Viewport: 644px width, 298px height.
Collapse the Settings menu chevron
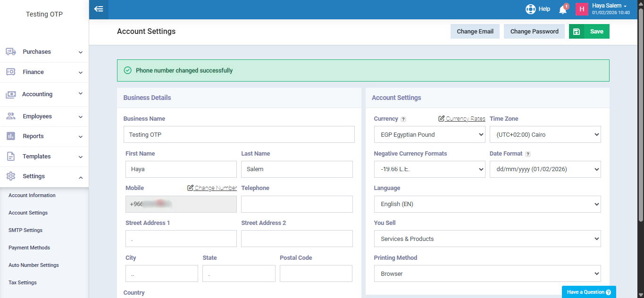(x=81, y=177)
